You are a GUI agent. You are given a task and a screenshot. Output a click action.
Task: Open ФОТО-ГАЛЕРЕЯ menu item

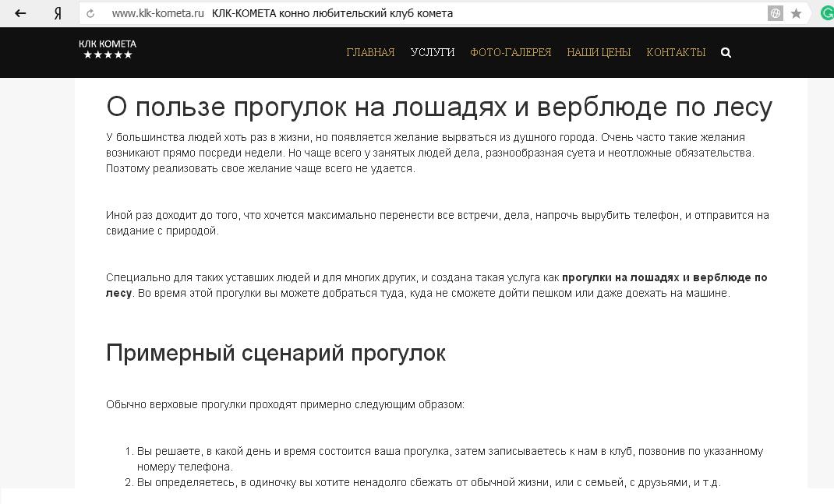[x=511, y=52]
